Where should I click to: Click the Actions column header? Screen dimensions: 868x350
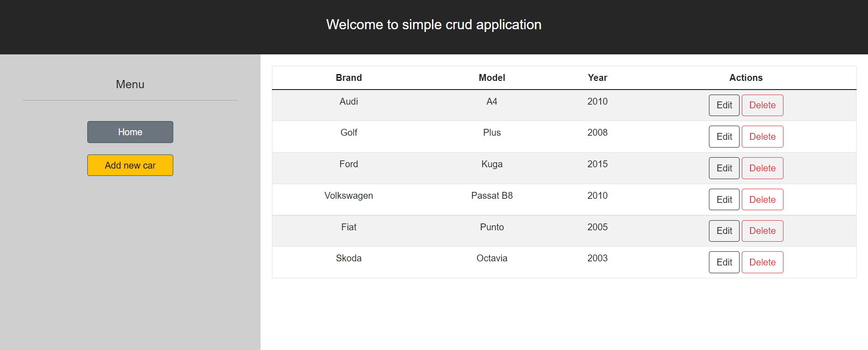coord(746,78)
